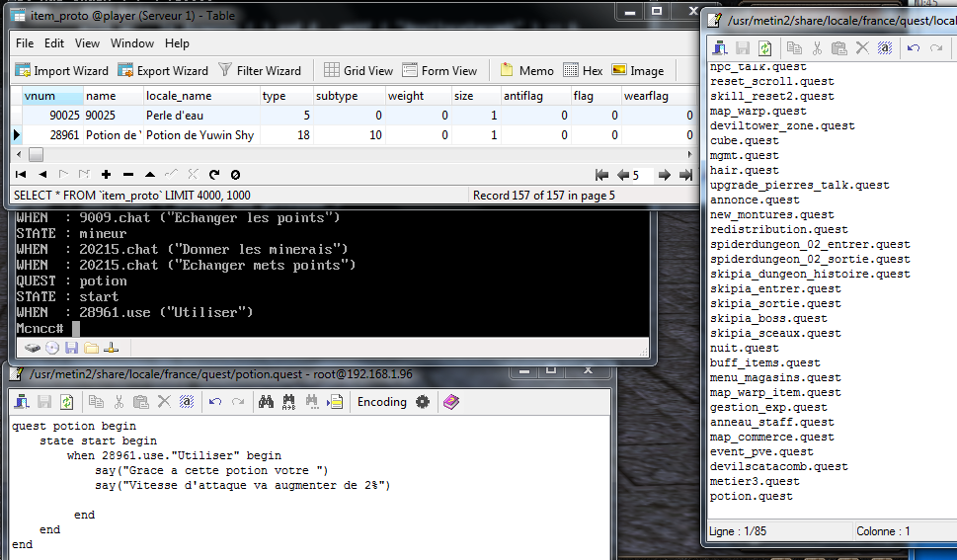Click the subtype column header
This screenshot has height=560, width=957.
(x=349, y=96)
